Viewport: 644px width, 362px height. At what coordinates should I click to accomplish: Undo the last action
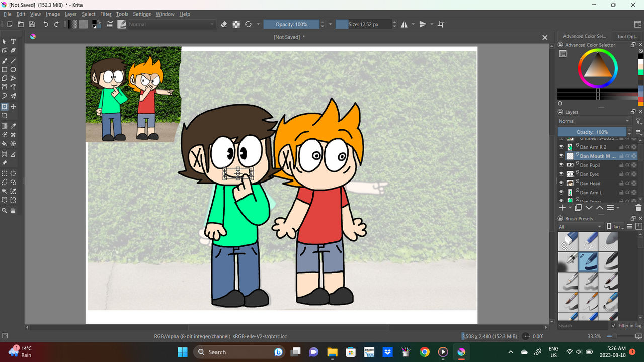point(45,24)
